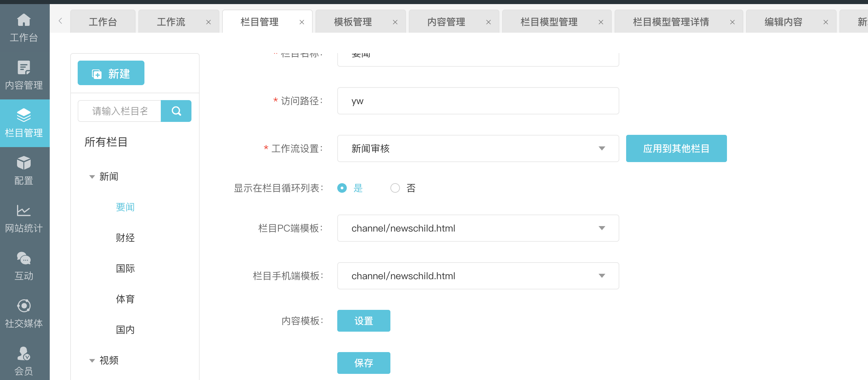
Task: Open the 配置 cube icon in sidebar
Action: 24,163
